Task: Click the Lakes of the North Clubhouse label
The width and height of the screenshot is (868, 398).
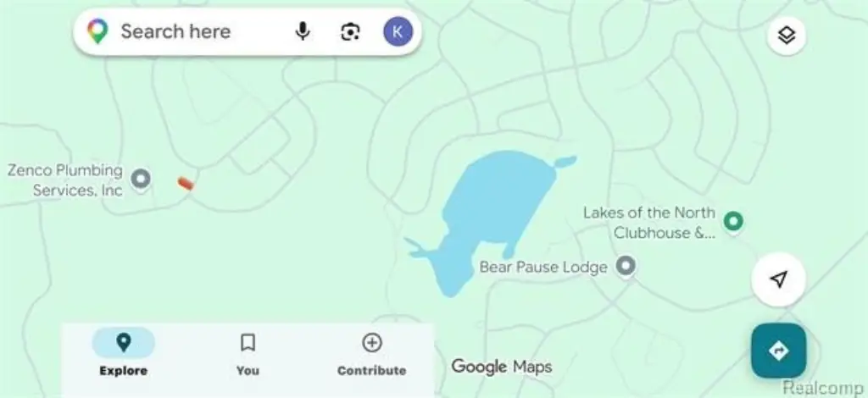Action: point(649,223)
